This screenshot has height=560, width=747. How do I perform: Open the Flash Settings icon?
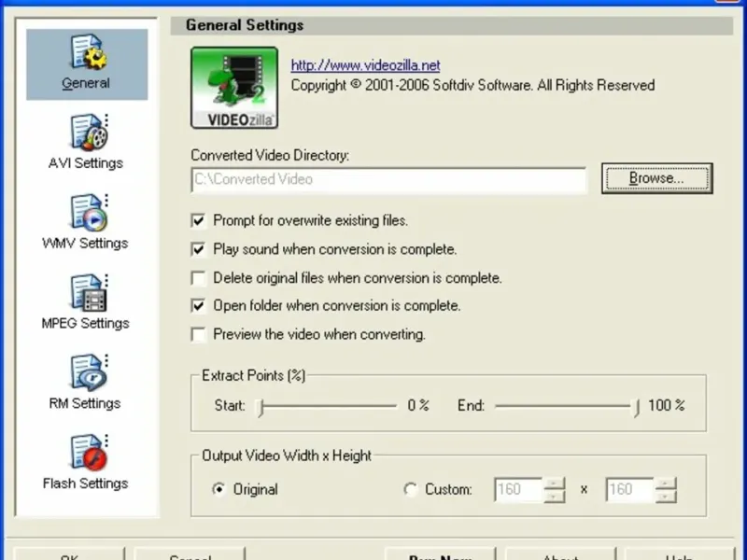86,462
